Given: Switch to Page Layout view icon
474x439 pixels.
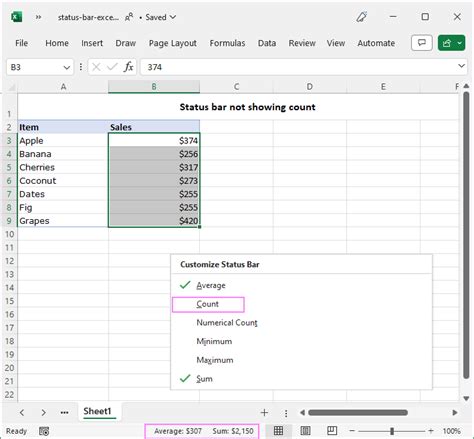Looking at the screenshot, I should click(305, 431).
